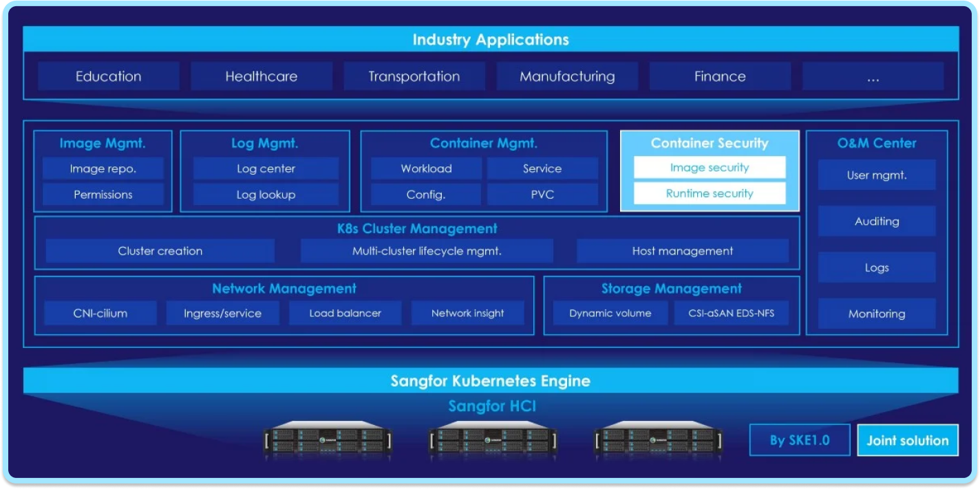Open the Healthcare industry tile
Screen dimensions: 980x489
tap(262, 76)
